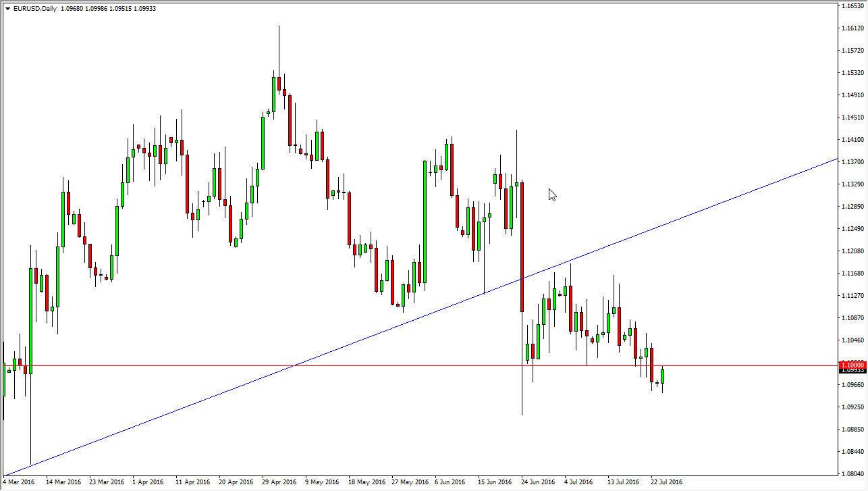Select the 13 Jul 2016 date label
The height and width of the screenshot is (491, 868).
coord(624,482)
